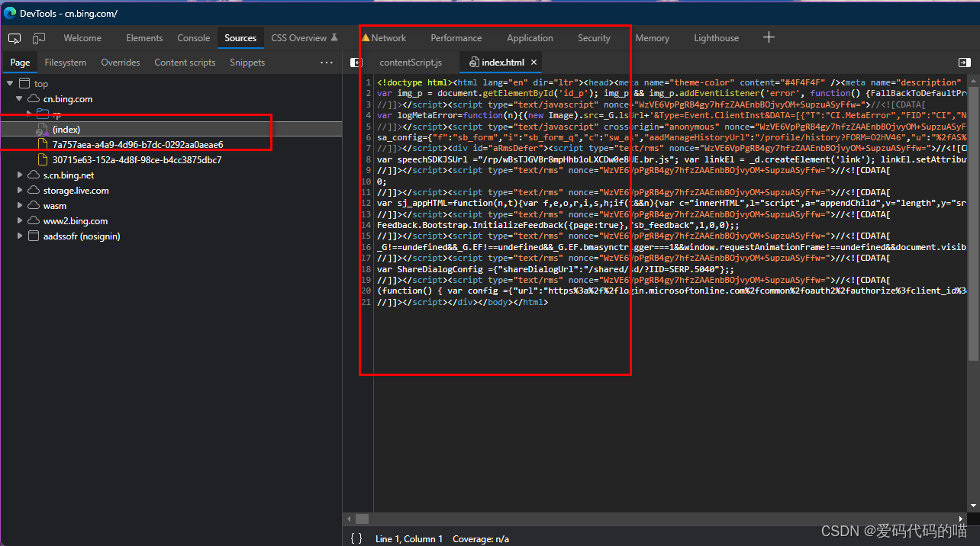Open the Content scripts navigator tab

click(x=185, y=63)
